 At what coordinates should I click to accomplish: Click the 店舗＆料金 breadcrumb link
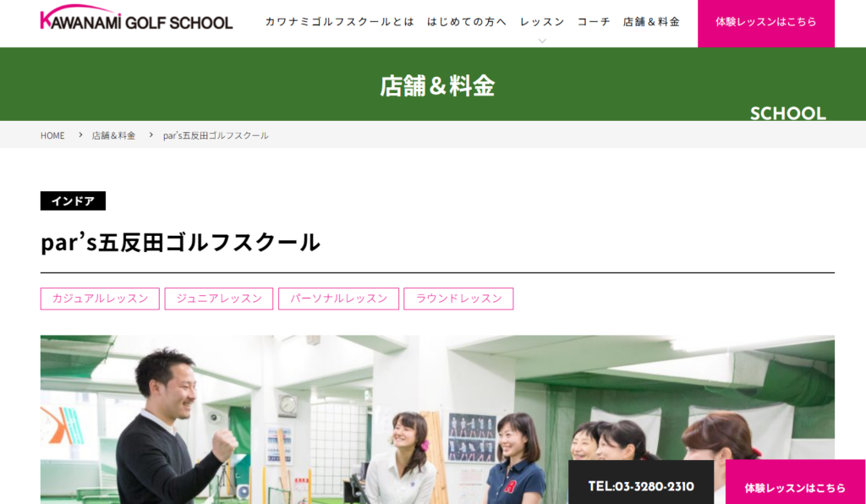(x=113, y=135)
